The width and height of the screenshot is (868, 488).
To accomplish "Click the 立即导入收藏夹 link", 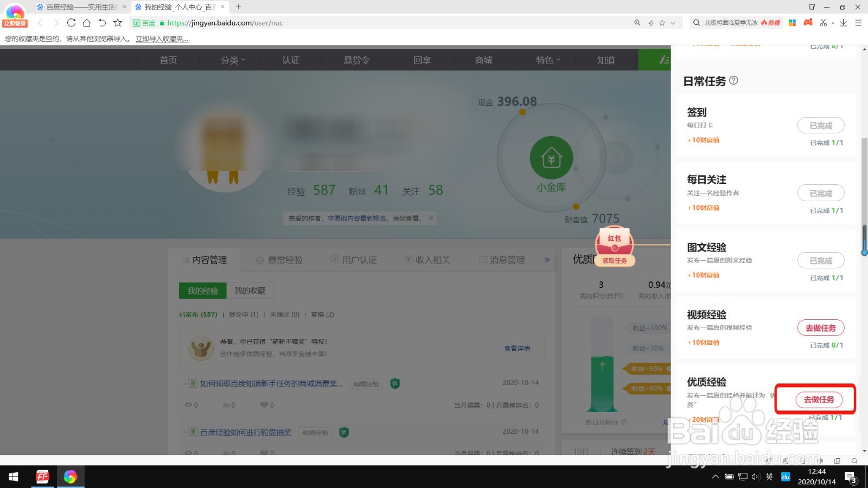I will point(162,39).
